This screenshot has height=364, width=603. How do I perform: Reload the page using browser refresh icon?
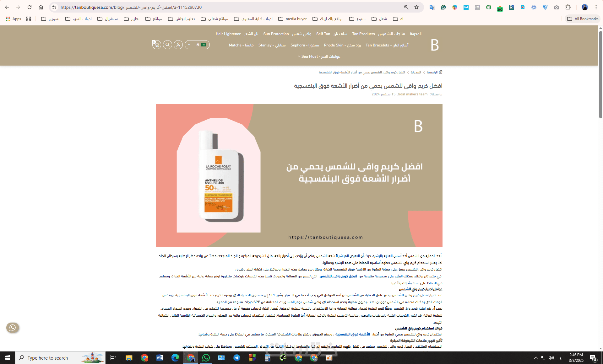[30, 7]
